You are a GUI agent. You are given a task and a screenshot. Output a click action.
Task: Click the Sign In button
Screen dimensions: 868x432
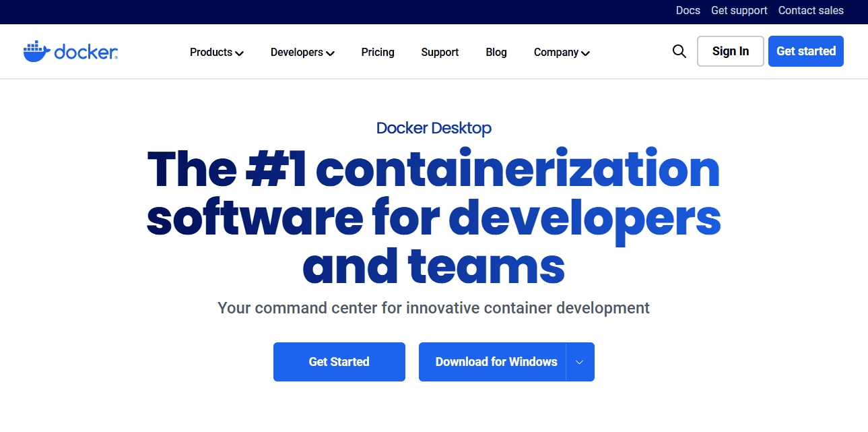(731, 51)
